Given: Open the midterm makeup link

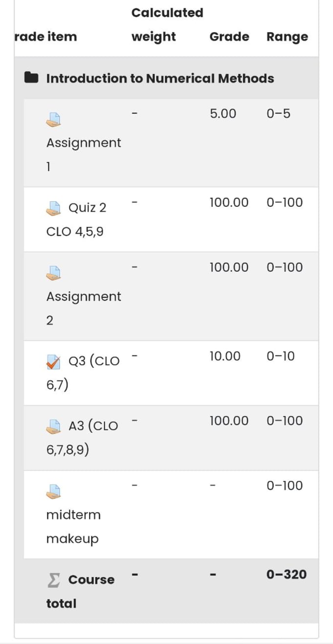Looking at the screenshot, I should coord(73,527).
